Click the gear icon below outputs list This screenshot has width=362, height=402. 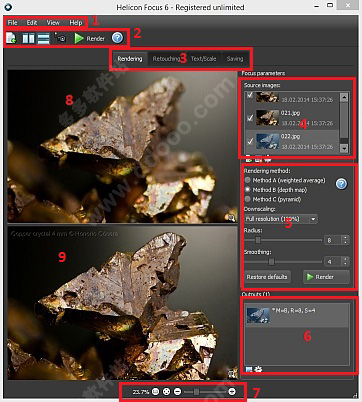258,369
